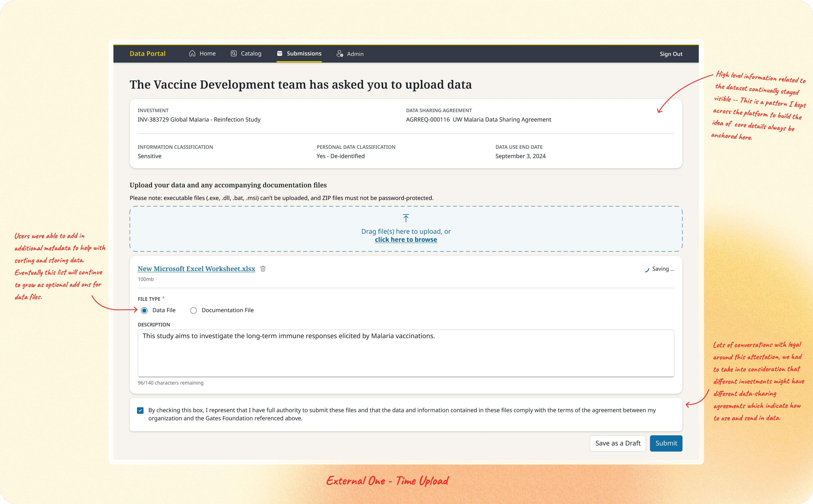Open New Microsoft Excel Worksheet.xlsx link

click(196, 269)
